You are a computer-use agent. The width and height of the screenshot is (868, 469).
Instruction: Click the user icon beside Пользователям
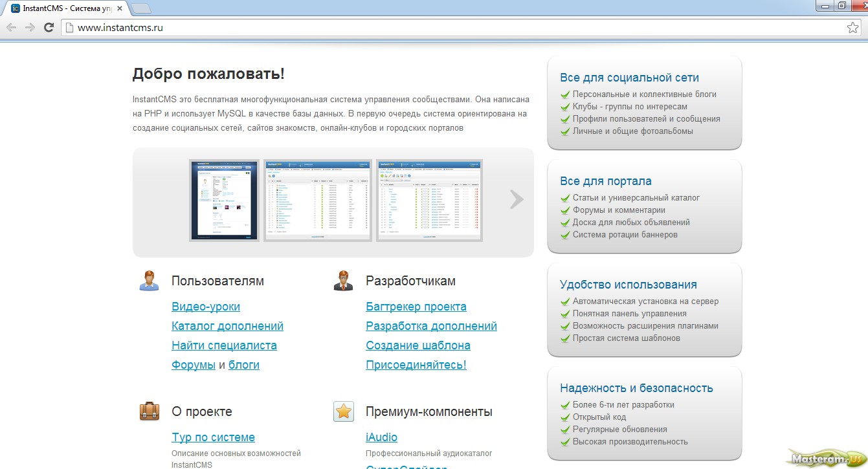(x=150, y=281)
